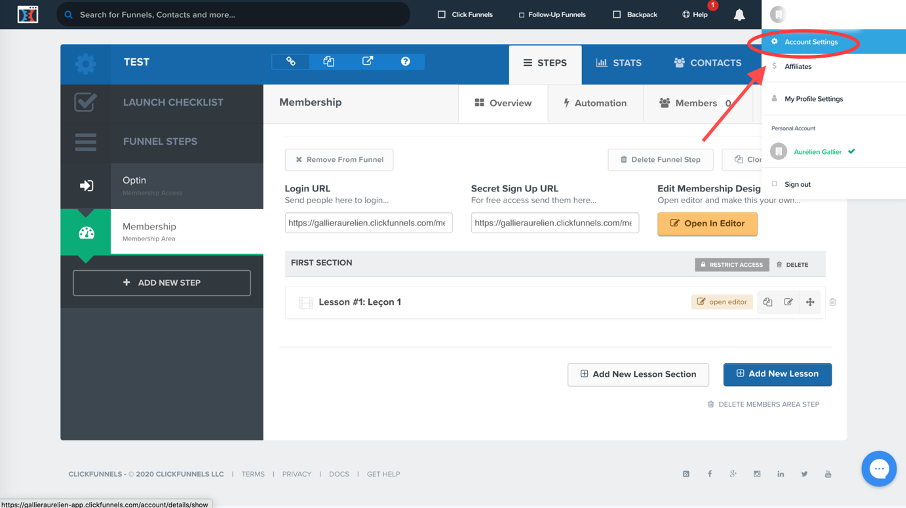Open the blog icon in footer
906x508 pixels.
686,474
